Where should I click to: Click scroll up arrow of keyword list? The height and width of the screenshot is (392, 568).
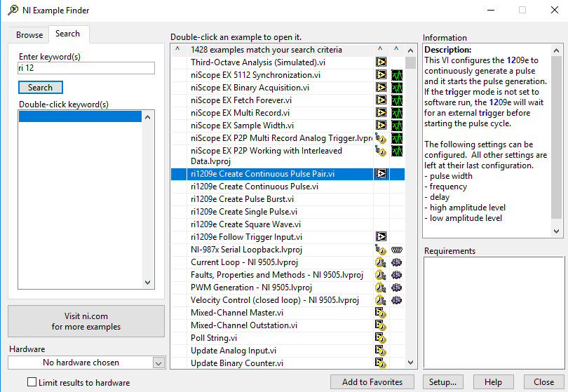147,117
